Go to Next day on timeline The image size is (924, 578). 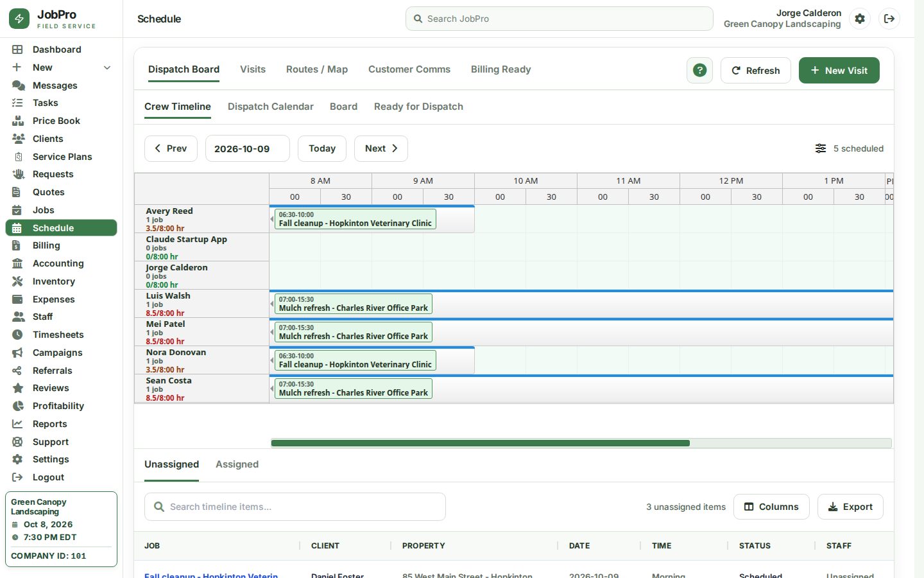coord(381,148)
